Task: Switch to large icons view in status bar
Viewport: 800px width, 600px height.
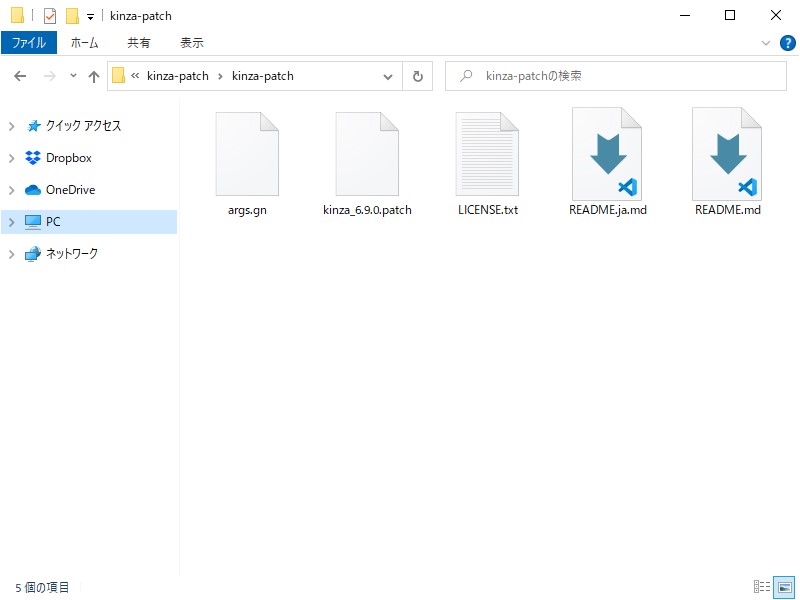Action: pyautogui.click(x=783, y=587)
